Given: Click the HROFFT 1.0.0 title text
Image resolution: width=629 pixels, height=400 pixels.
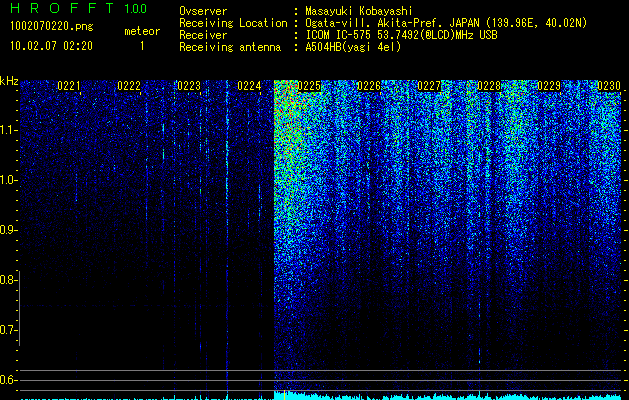Looking at the screenshot, I should 79,8.
